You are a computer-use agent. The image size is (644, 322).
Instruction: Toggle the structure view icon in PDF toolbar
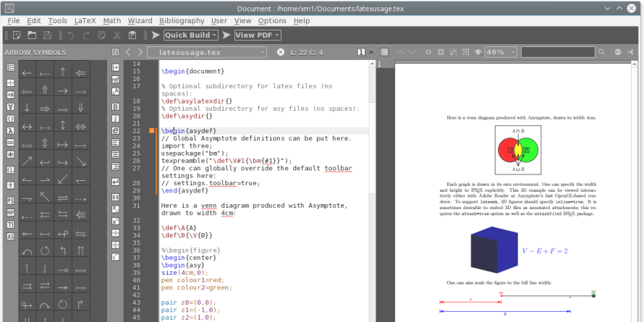383,52
